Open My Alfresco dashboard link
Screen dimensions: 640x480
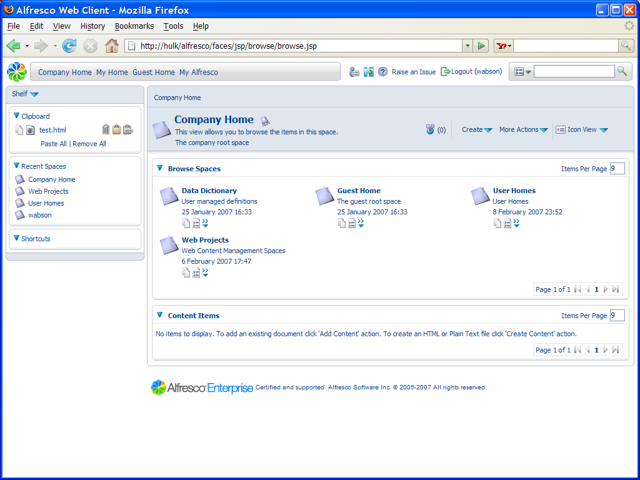tap(199, 72)
